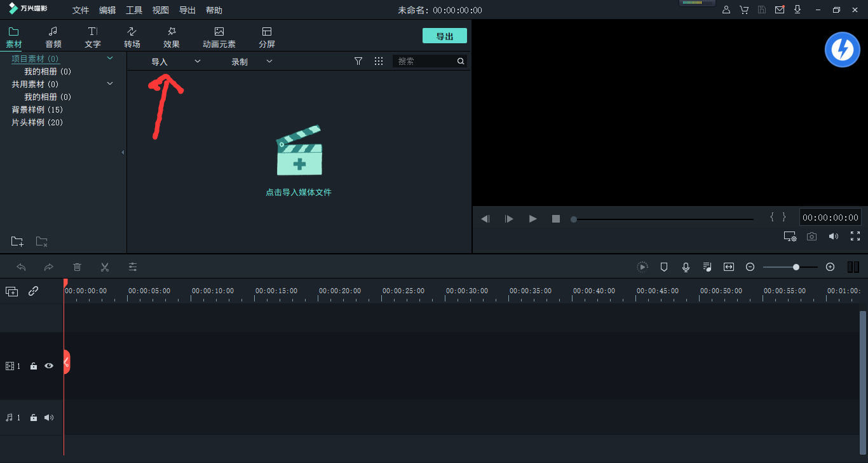Add a new folder in media panel
The image size is (868, 463).
(x=17, y=242)
